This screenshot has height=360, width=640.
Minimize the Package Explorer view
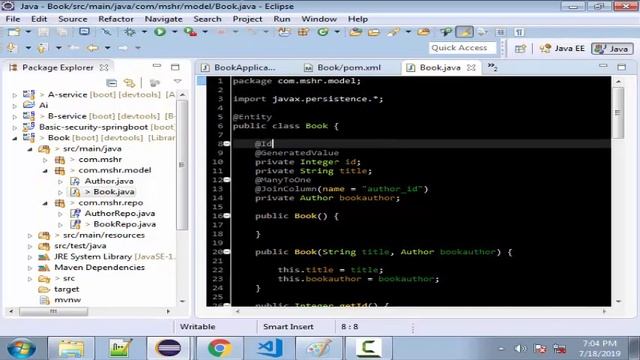(157, 66)
